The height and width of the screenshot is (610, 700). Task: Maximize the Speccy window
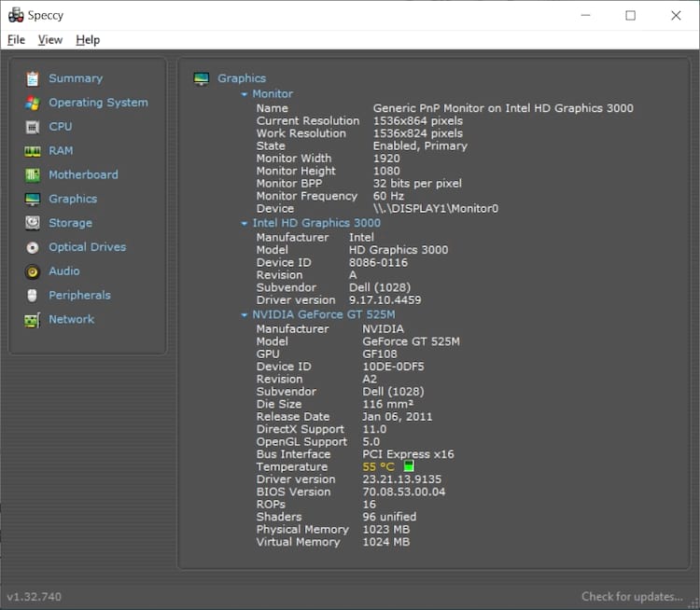pyautogui.click(x=630, y=16)
